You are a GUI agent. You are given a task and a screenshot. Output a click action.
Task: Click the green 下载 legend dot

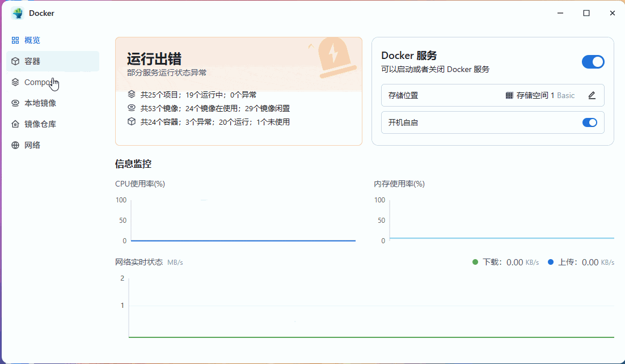coord(475,262)
